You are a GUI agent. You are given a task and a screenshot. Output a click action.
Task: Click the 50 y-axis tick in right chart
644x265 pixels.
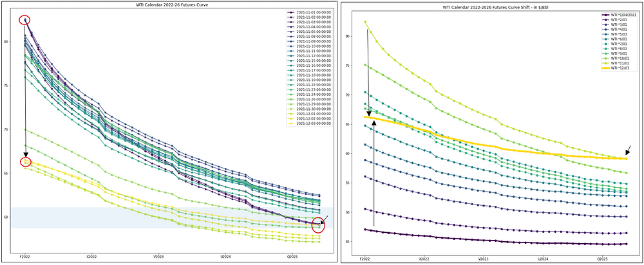pos(348,212)
